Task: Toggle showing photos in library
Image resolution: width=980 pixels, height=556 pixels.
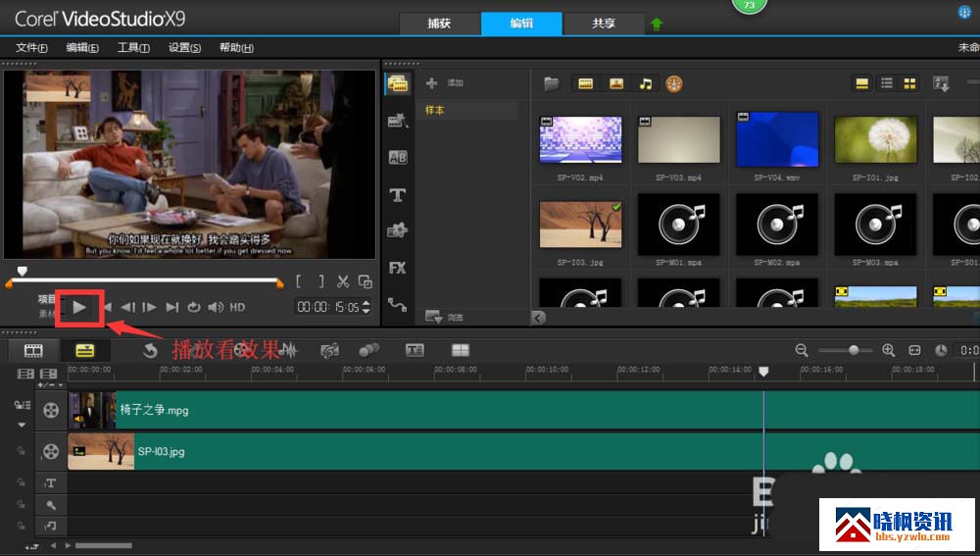Action: point(616,83)
